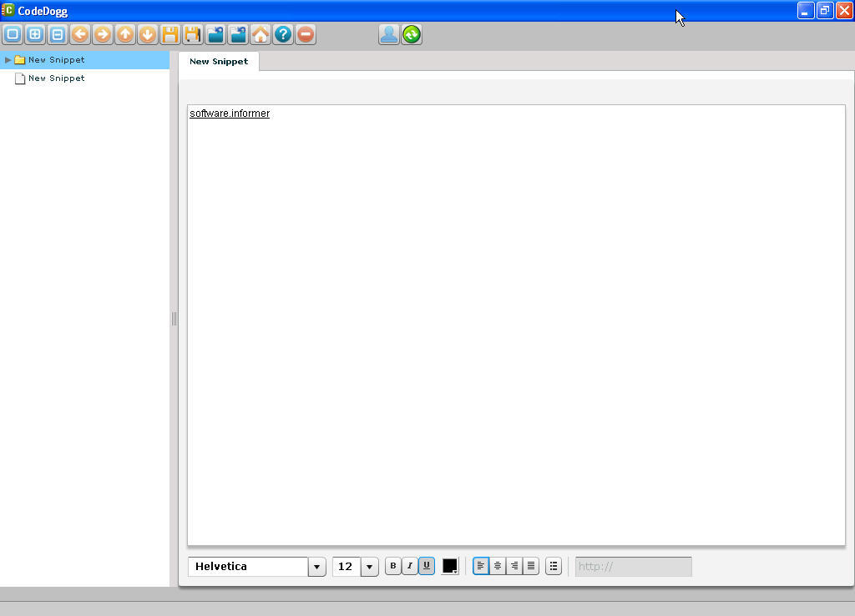Click the green sync refresh icon
The height and width of the screenshot is (616, 855).
click(412, 35)
